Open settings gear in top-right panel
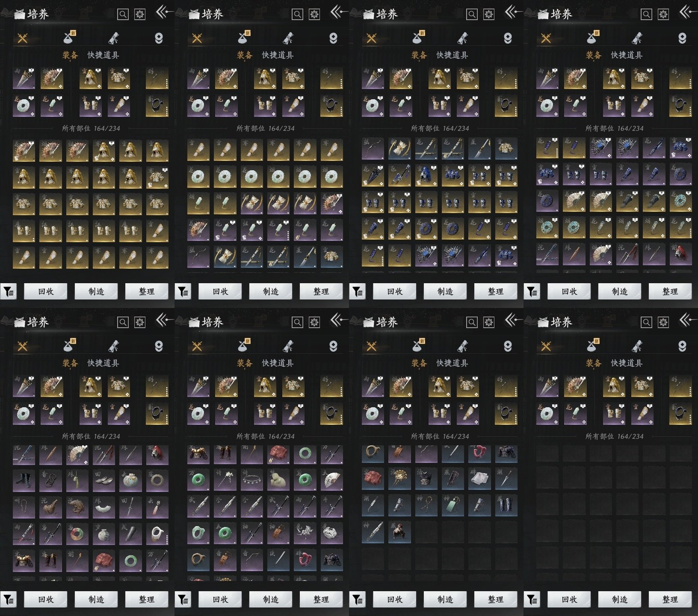Screen dimensions: 698x616 (x=663, y=15)
